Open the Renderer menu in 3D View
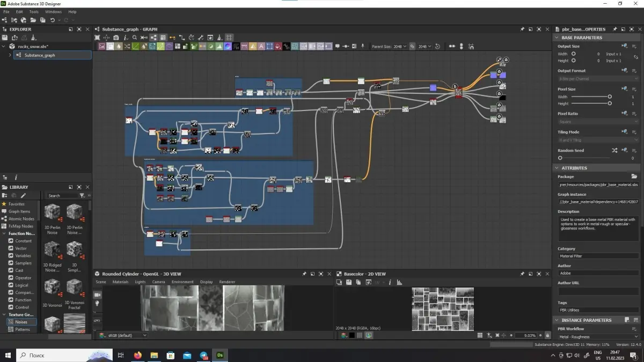This screenshot has height=362, width=644. 227,282
